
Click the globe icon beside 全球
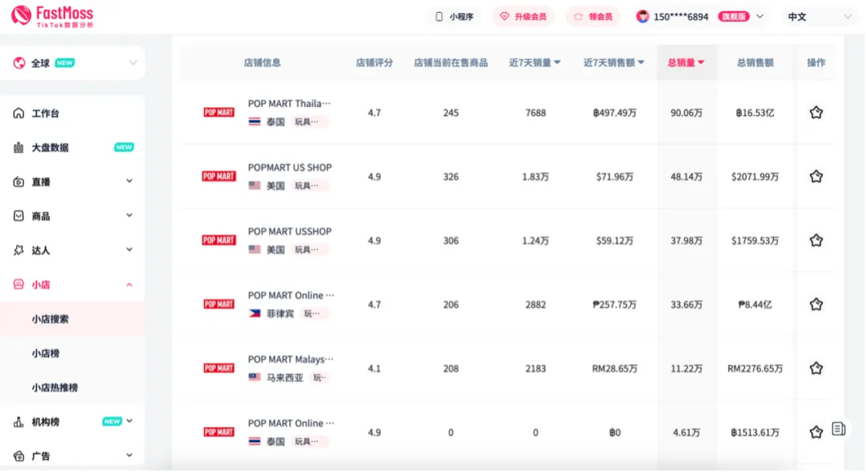tap(19, 64)
